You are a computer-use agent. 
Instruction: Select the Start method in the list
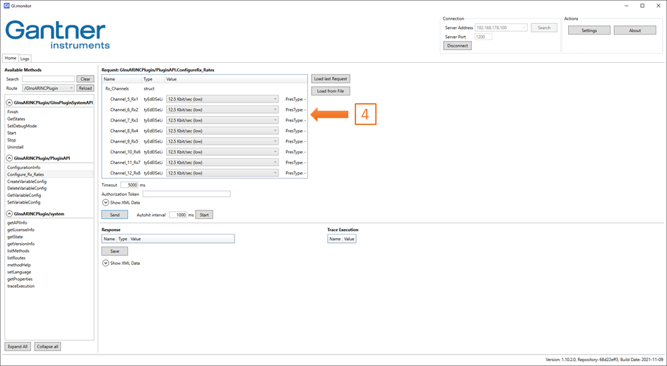pyautogui.click(x=11, y=133)
